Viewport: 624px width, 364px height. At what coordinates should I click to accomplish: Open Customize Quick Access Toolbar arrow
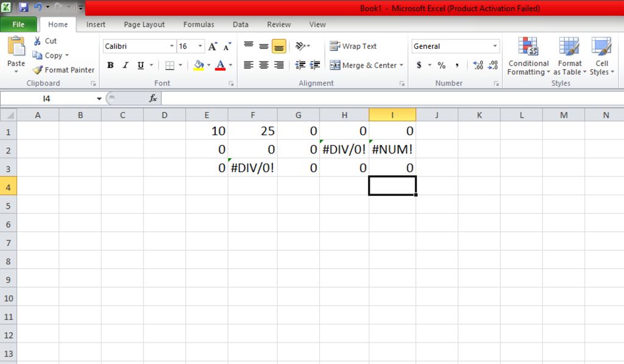[x=80, y=7]
